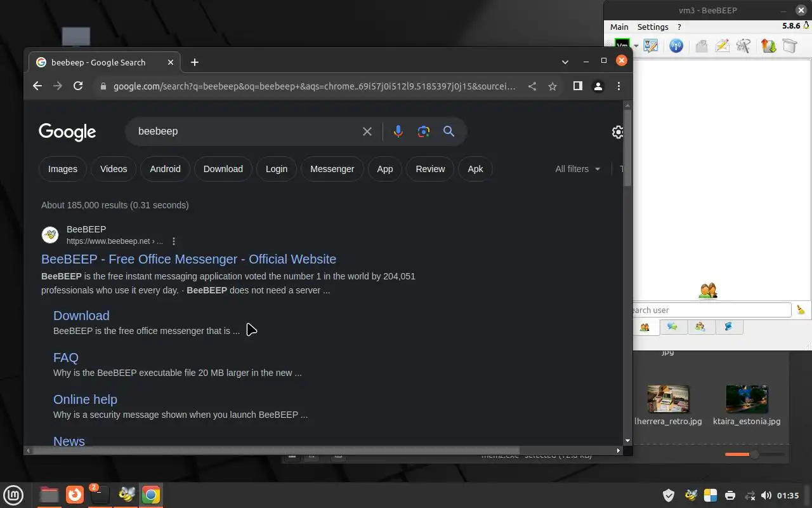Select the App filter chip

[x=385, y=169]
